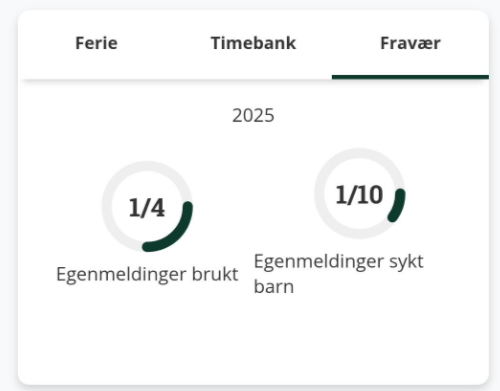Open the Timebank tab

coord(253,43)
